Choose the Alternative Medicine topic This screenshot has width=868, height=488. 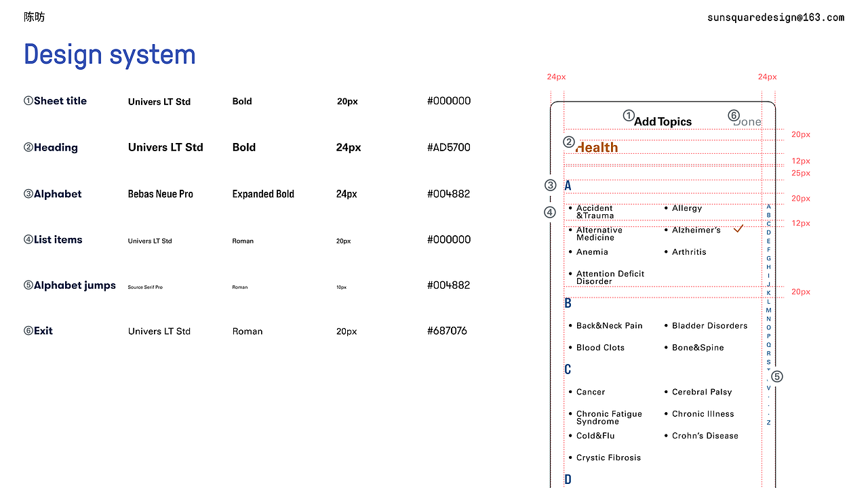pos(599,234)
